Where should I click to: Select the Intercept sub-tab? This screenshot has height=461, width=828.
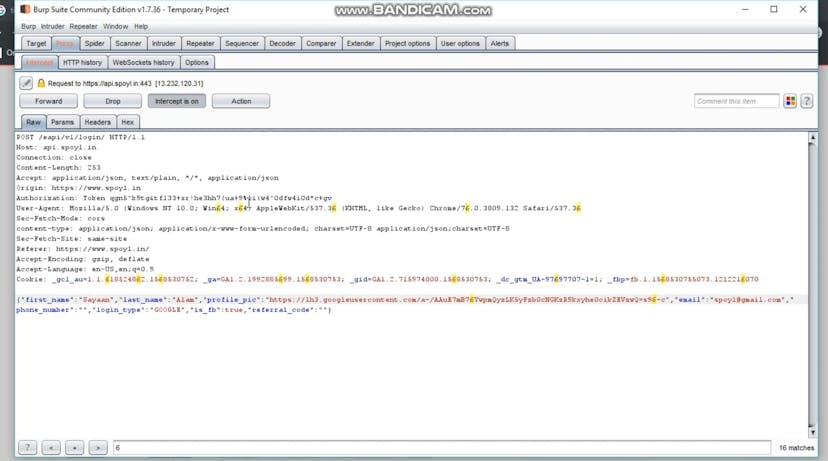pyautogui.click(x=40, y=62)
